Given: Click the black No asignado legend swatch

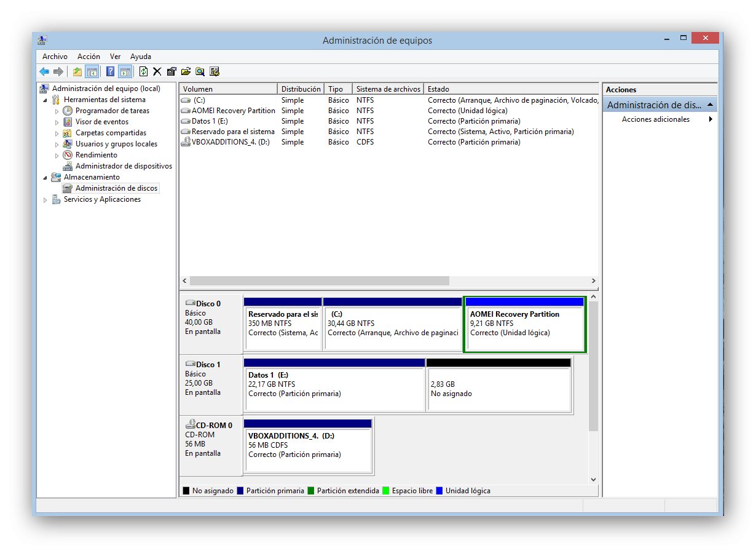Looking at the screenshot, I should click(186, 491).
